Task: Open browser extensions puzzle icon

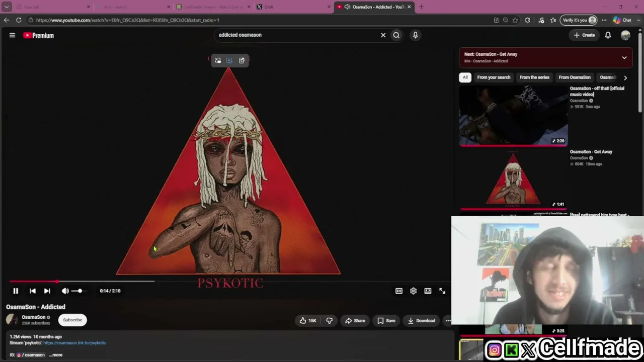Action: tap(527, 20)
